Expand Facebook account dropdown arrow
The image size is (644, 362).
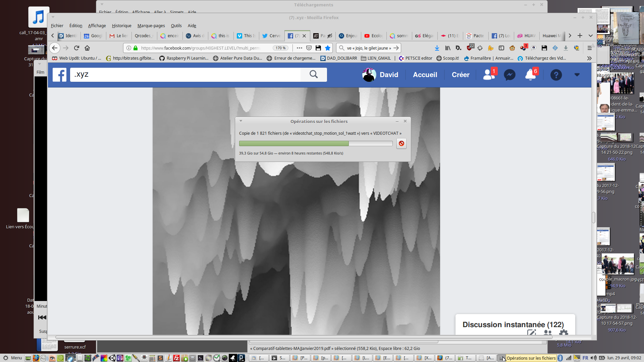577,75
